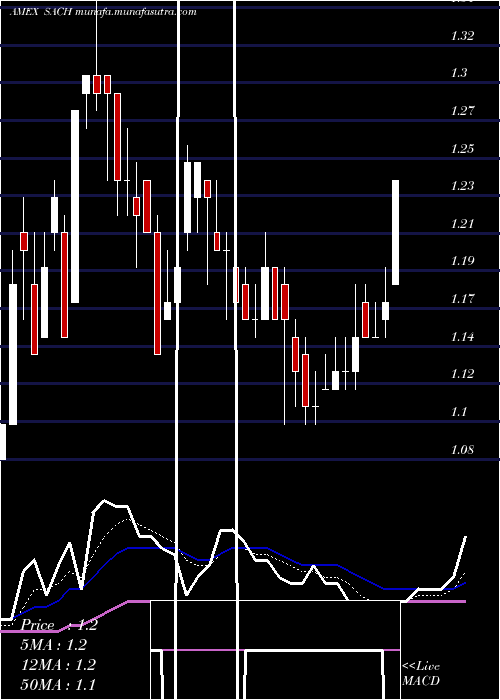Click the tallest white candle rising to 1.27
The height and width of the screenshot is (700, 500).
coord(75,206)
